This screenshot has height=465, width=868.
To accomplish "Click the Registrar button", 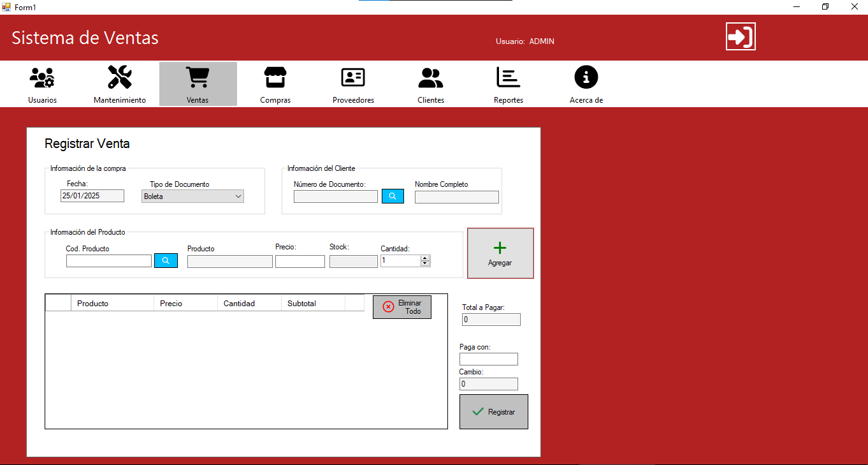I will [494, 412].
